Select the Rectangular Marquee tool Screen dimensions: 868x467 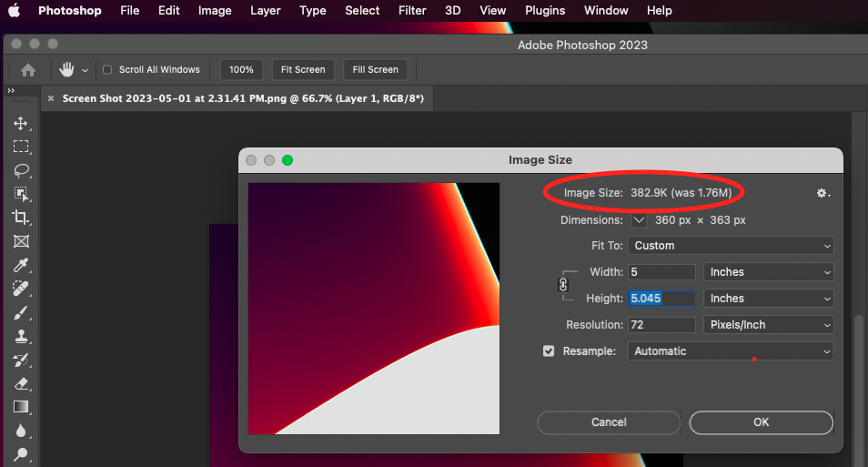point(21,147)
